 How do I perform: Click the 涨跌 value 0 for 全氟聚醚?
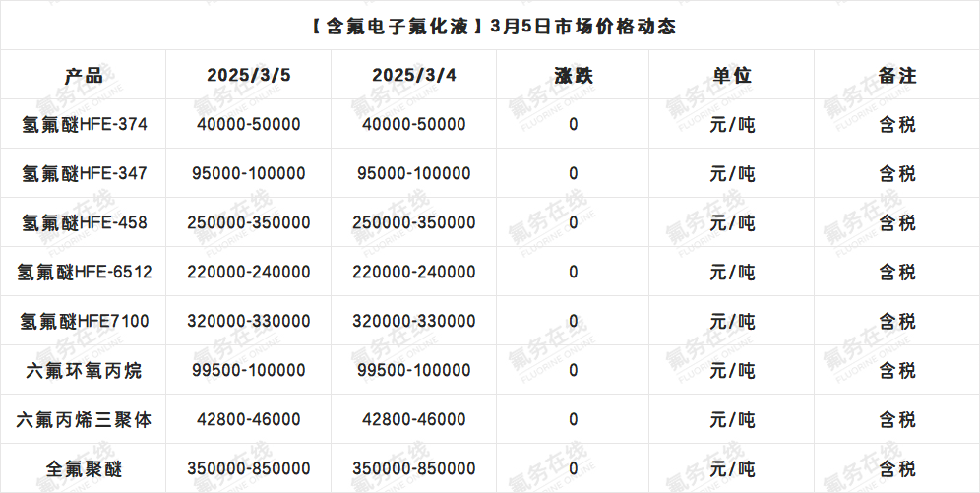click(x=573, y=468)
